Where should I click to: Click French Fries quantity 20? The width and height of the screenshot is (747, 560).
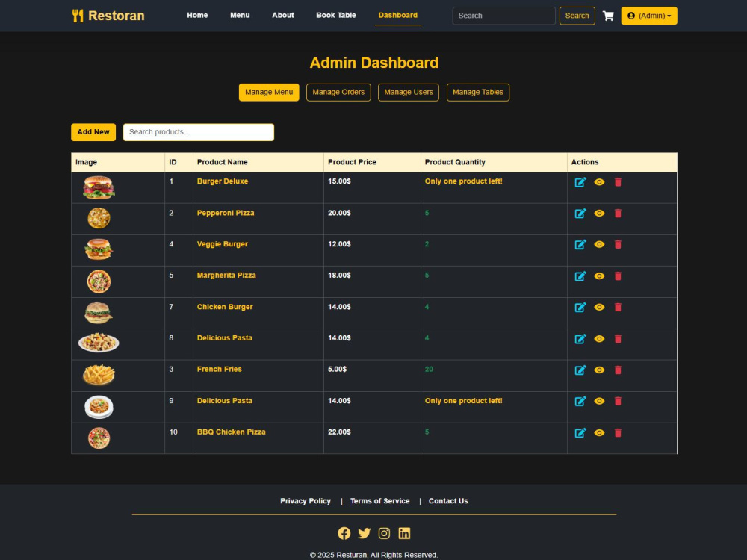429,370
